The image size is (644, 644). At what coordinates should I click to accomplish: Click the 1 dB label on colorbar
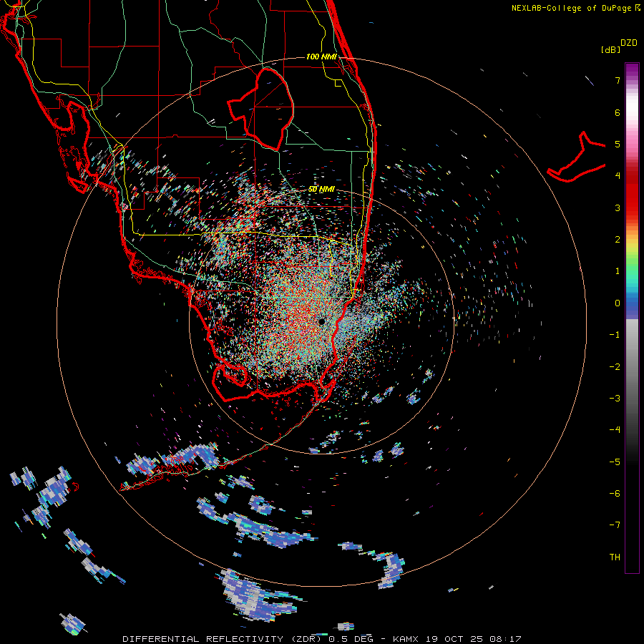(x=618, y=271)
